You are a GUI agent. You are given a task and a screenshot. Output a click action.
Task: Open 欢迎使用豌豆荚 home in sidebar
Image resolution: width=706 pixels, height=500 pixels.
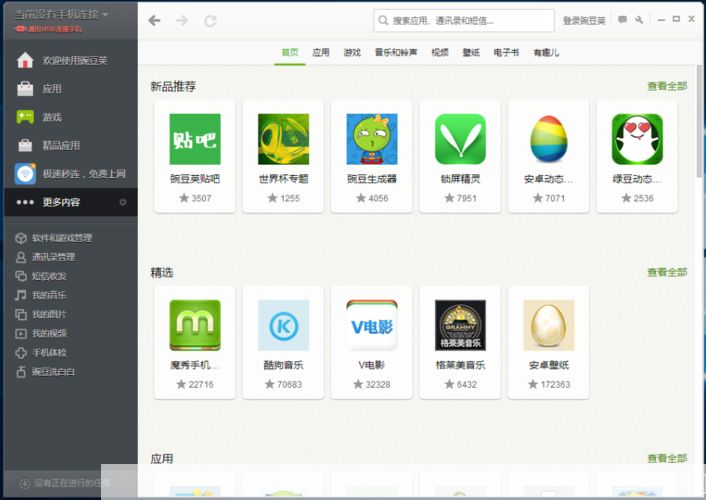(71, 60)
